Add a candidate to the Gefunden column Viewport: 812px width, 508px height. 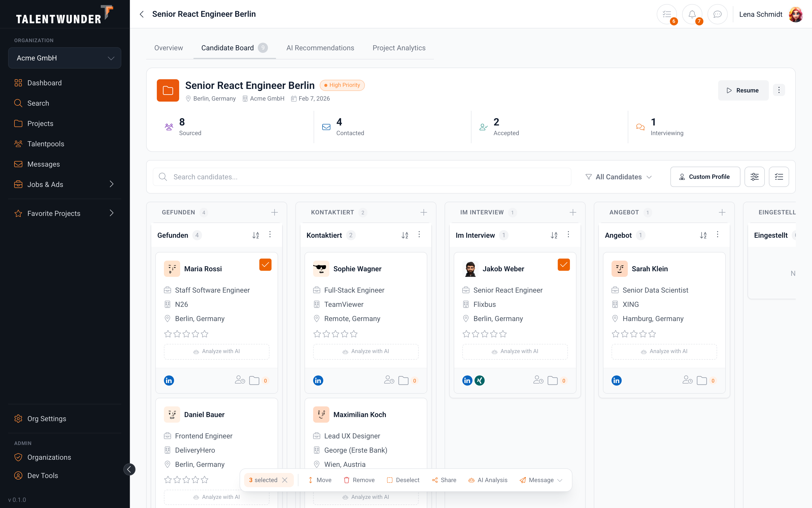click(275, 212)
